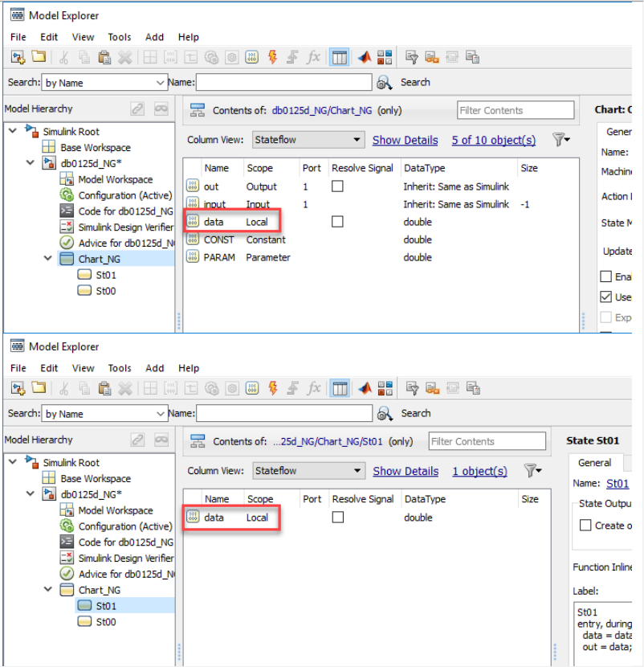
Task: Toggle Resolve Signal checkbox for out row
Action: pos(337,186)
